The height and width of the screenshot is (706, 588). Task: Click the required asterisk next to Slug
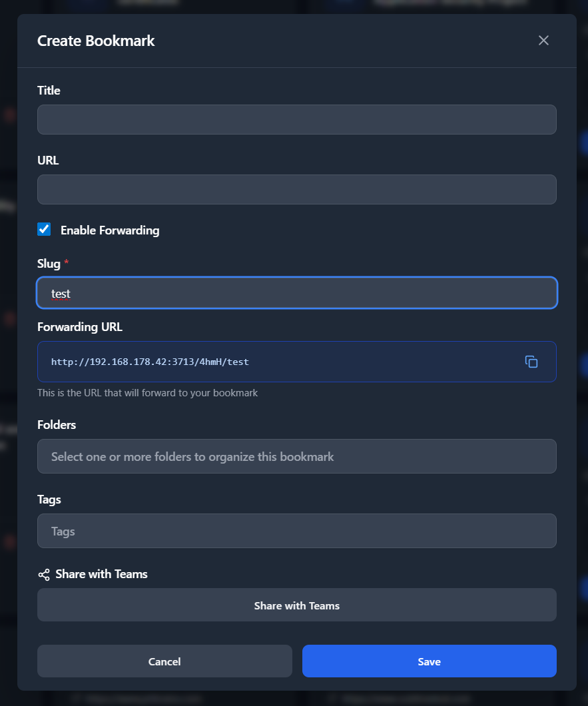point(67,261)
